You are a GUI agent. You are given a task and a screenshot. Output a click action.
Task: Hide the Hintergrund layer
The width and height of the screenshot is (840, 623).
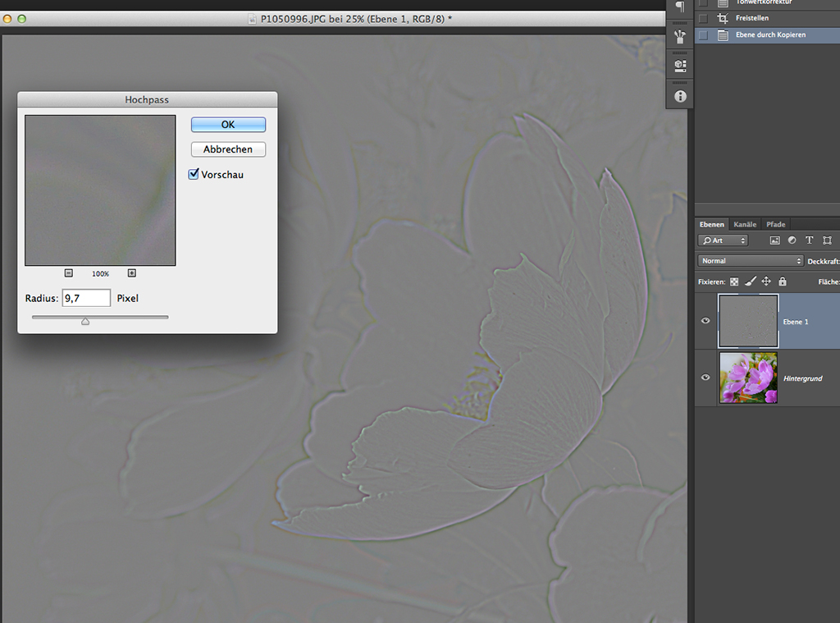coord(705,378)
